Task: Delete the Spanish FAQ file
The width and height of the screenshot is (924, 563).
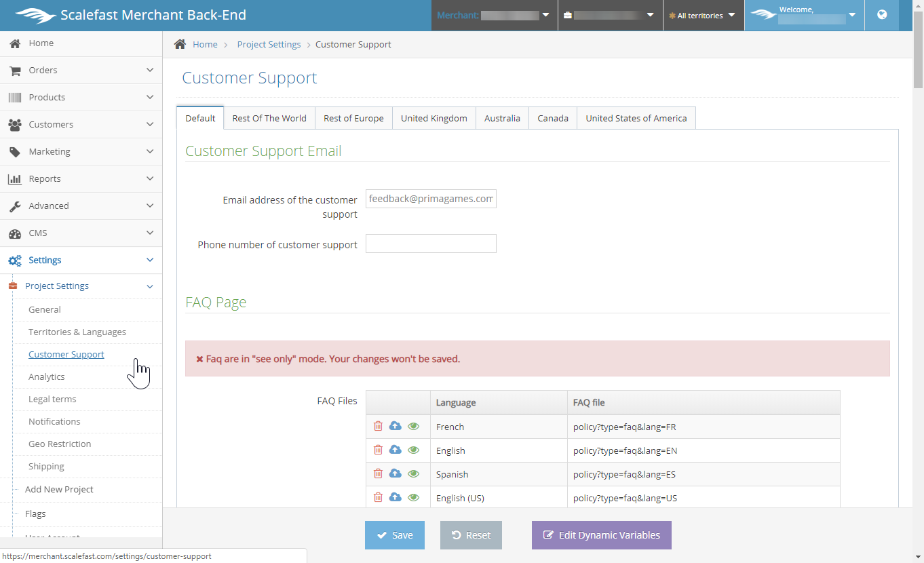Action: tap(378, 474)
